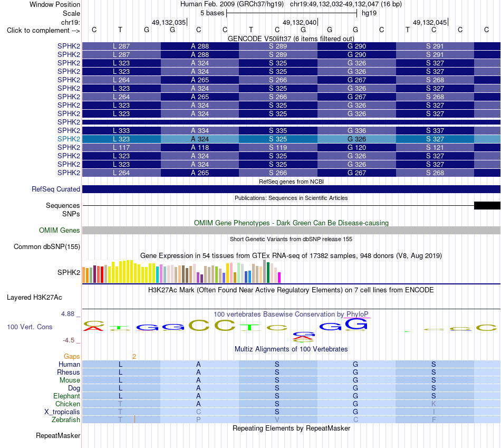Click the chr19: ruler label
The image size is (501, 448).
point(70,23)
